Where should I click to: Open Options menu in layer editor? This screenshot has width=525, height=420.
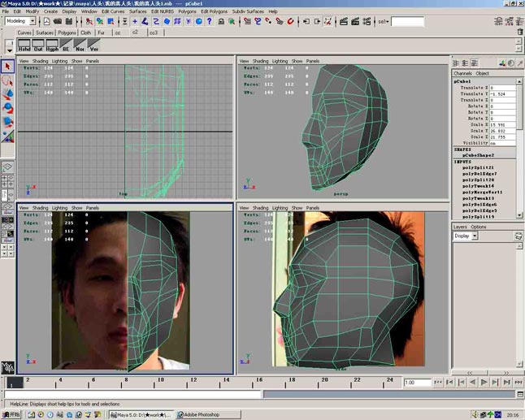tap(479, 227)
